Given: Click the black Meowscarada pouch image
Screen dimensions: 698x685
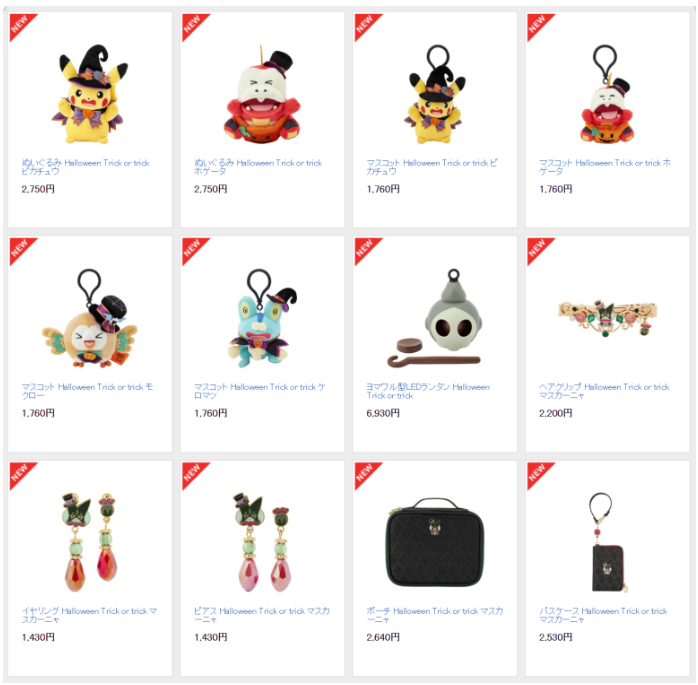Looking at the screenshot, I should tap(435, 543).
